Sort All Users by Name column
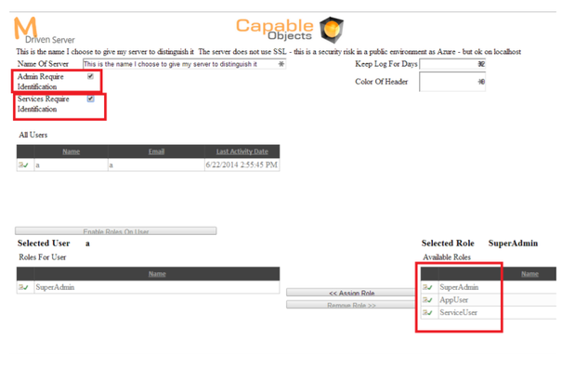The width and height of the screenshot is (588, 367). click(x=71, y=151)
